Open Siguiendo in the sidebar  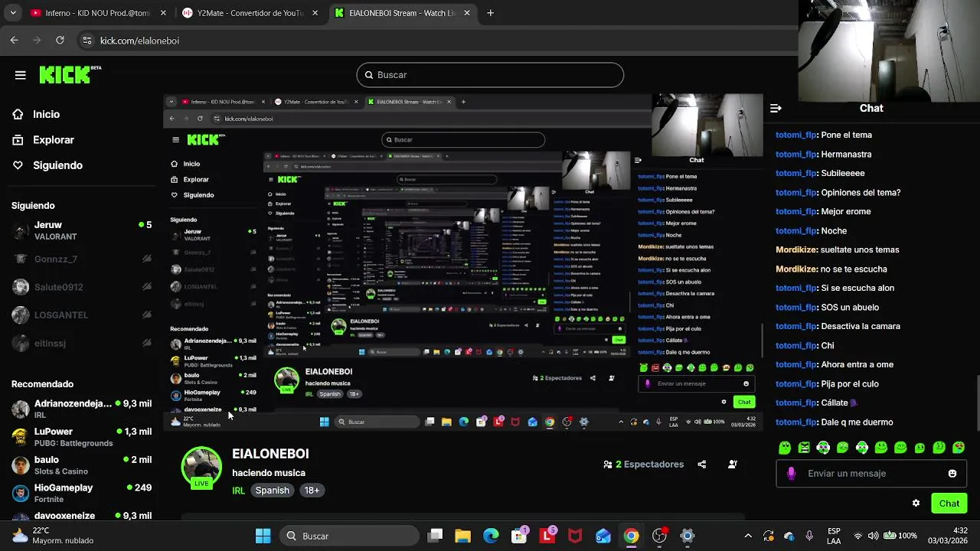point(57,165)
